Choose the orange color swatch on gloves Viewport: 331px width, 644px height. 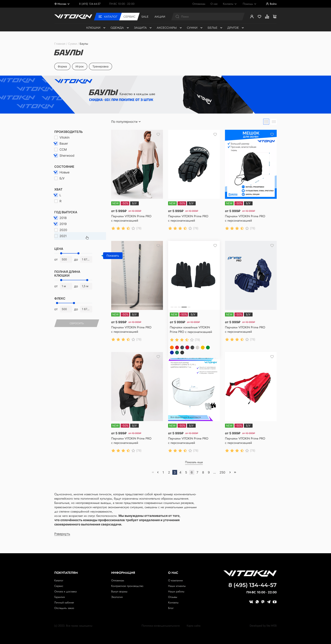(172, 348)
